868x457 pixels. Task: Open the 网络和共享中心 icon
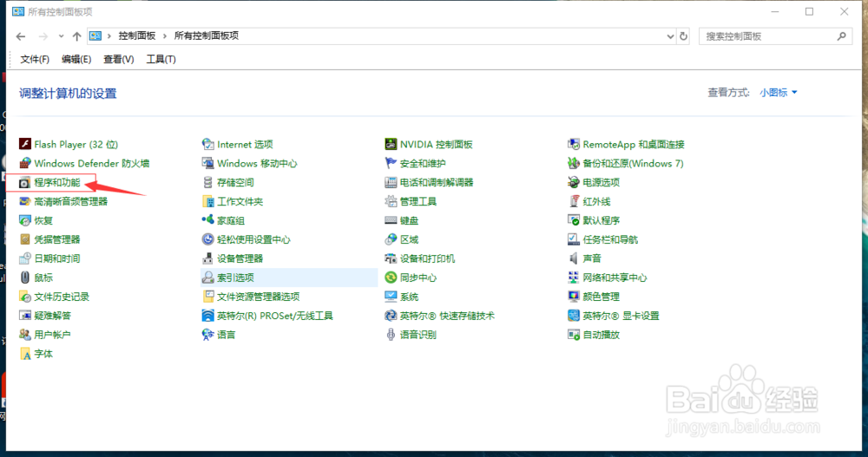[574, 277]
